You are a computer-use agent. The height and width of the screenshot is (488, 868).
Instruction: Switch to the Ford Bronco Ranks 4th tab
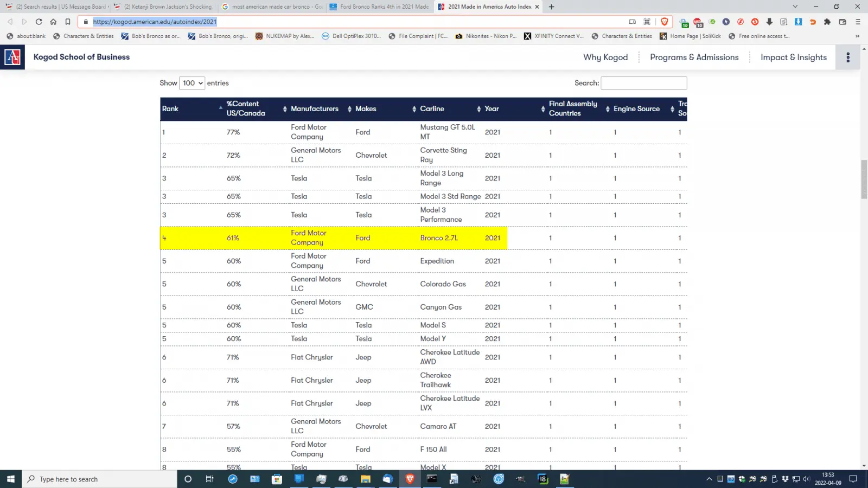pos(380,7)
